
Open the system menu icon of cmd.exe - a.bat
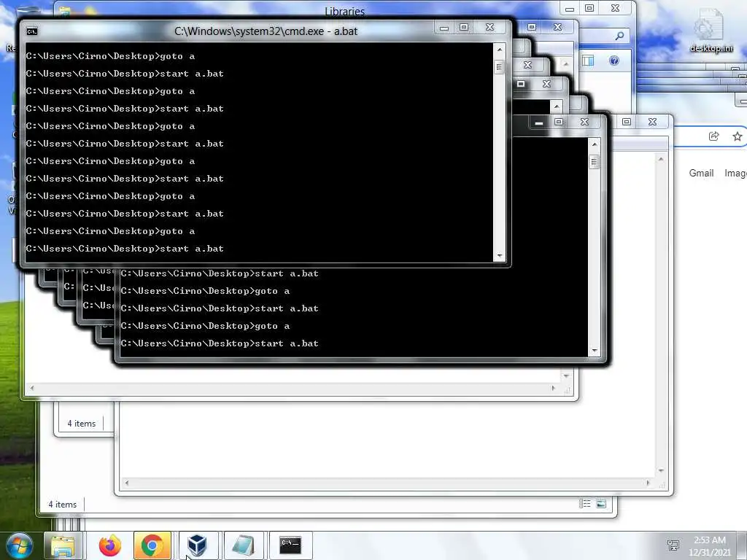point(32,31)
